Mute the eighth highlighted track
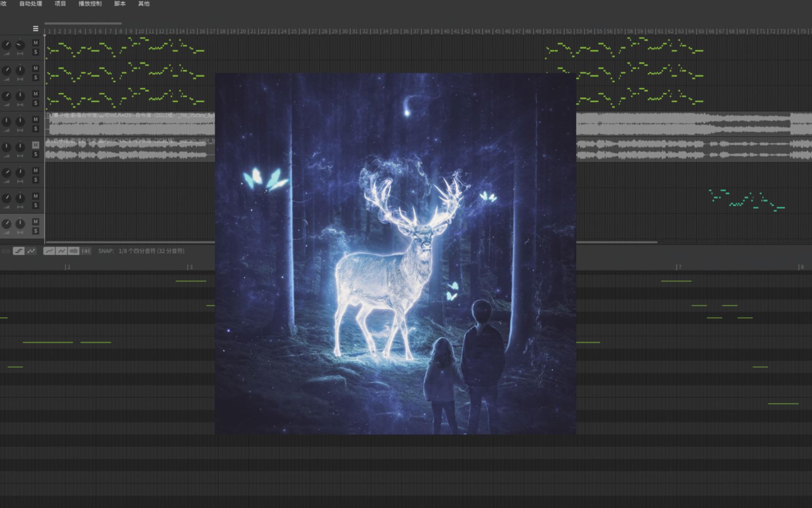 pos(36,222)
